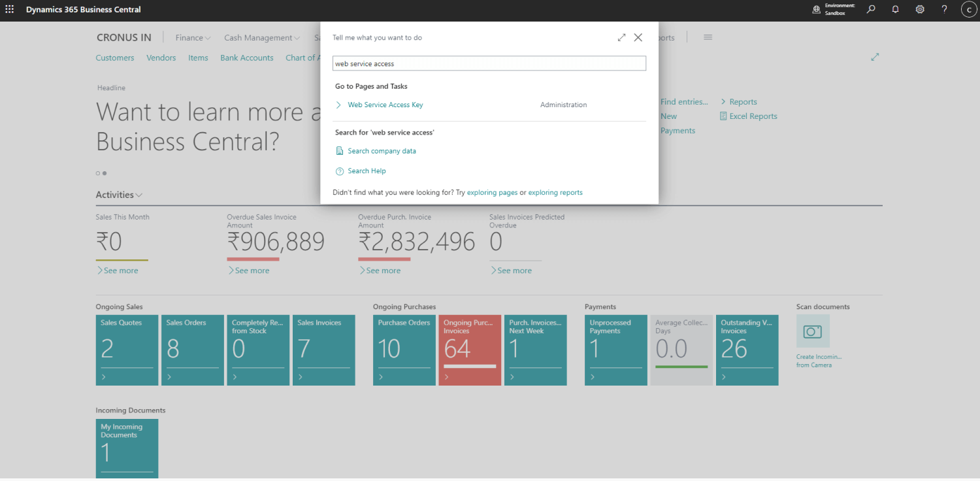Image resolution: width=980 pixels, height=481 pixels.
Task: Open the My Incoming Documents tile
Action: tap(127, 450)
